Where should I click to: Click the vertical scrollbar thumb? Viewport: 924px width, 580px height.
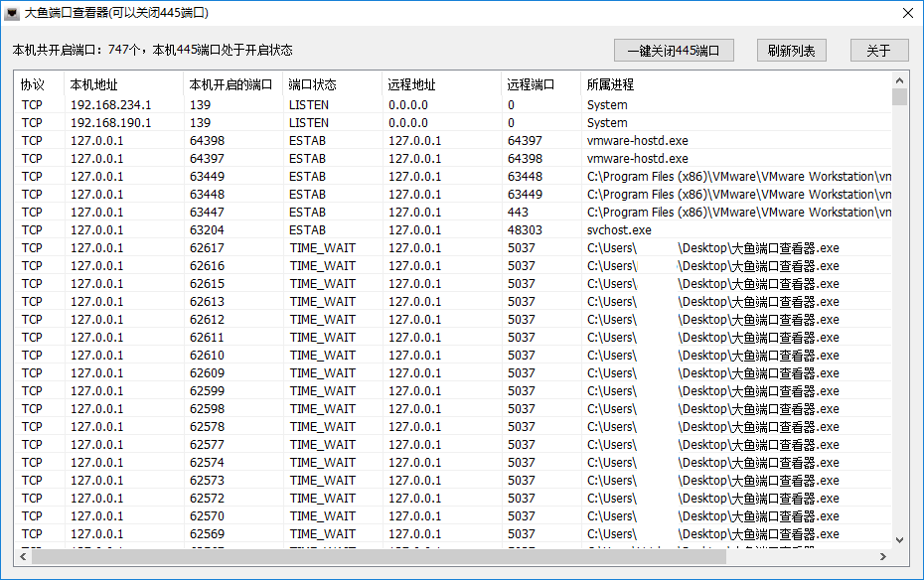coord(899,97)
